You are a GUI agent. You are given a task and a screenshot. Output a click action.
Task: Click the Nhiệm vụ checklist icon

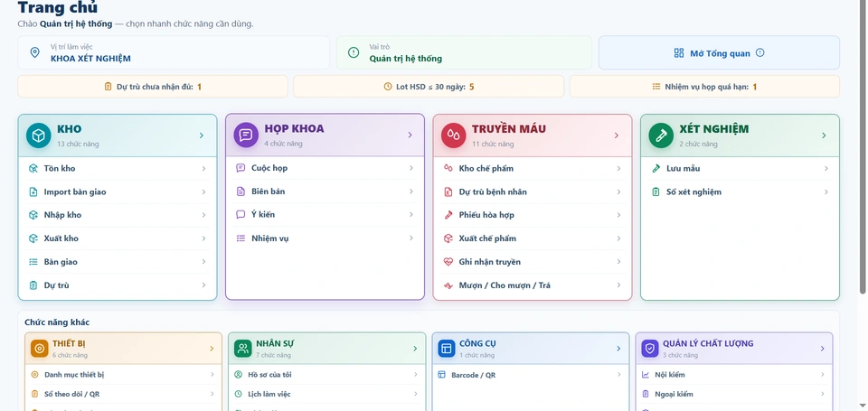click(241, 238)
